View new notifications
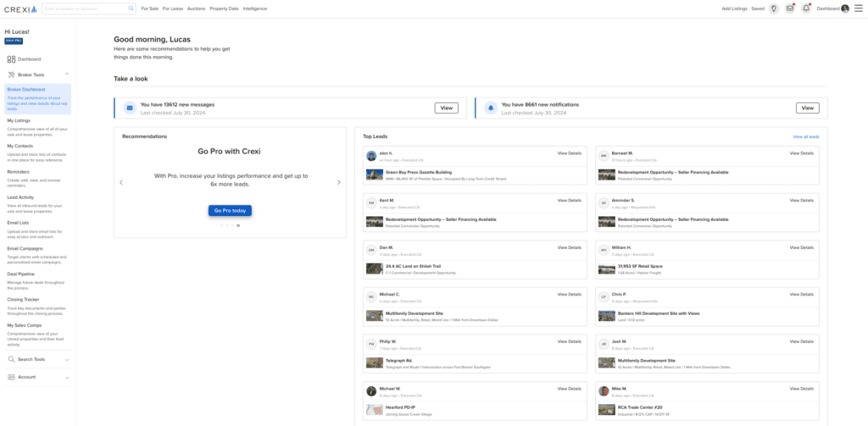The height and width of the screenshot is (426, 868). pyautogui.click(x=808, y=108)
